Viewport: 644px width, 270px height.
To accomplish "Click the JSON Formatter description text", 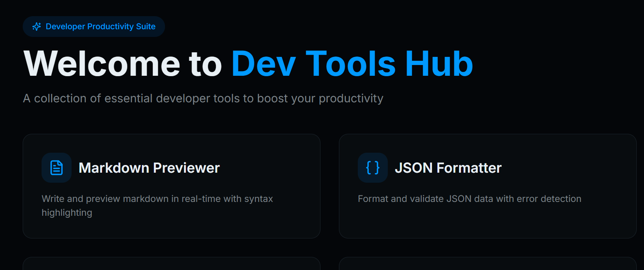I will coord(469,199).
